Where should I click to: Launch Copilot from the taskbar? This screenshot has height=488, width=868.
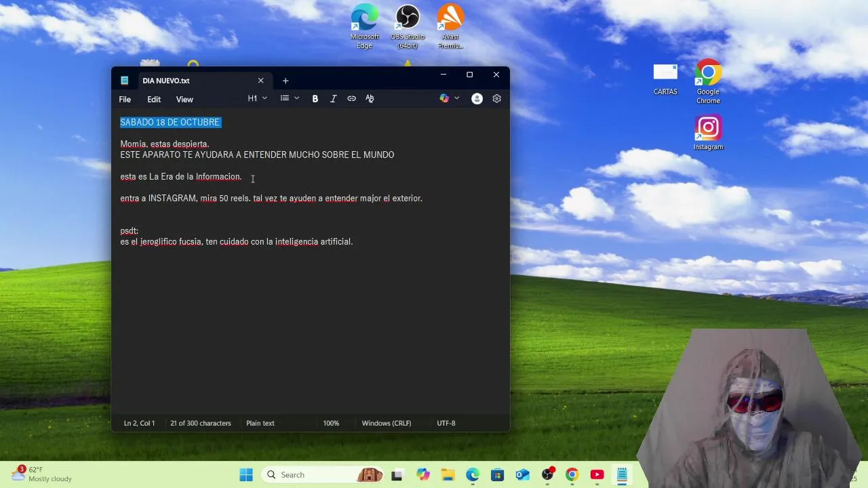(423, 474)
